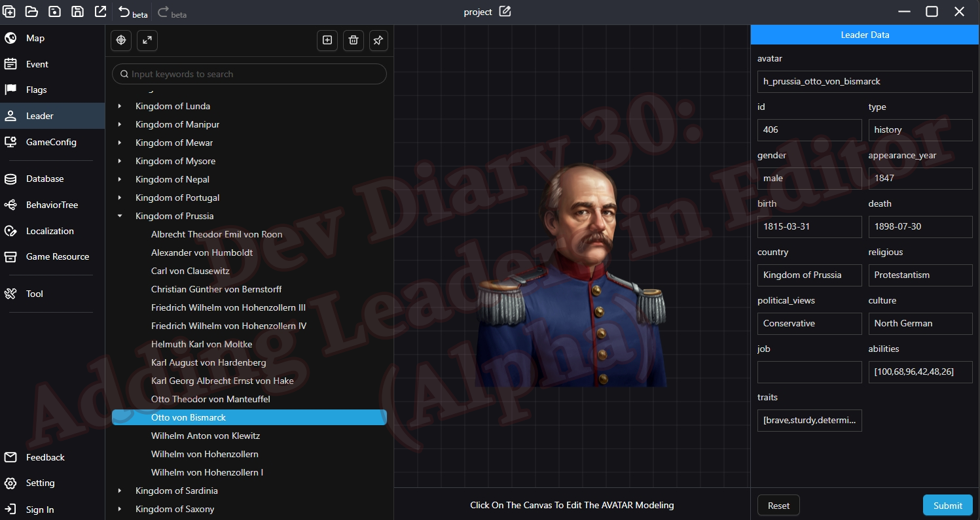
Task: Click the add new leader plus icon
Action: tap(327, 41)
